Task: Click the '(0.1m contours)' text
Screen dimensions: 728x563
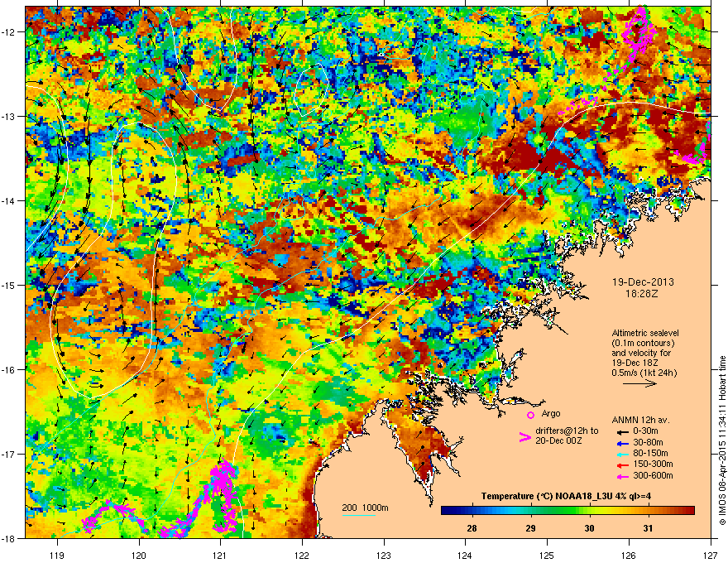Action: tap(643, 343)
